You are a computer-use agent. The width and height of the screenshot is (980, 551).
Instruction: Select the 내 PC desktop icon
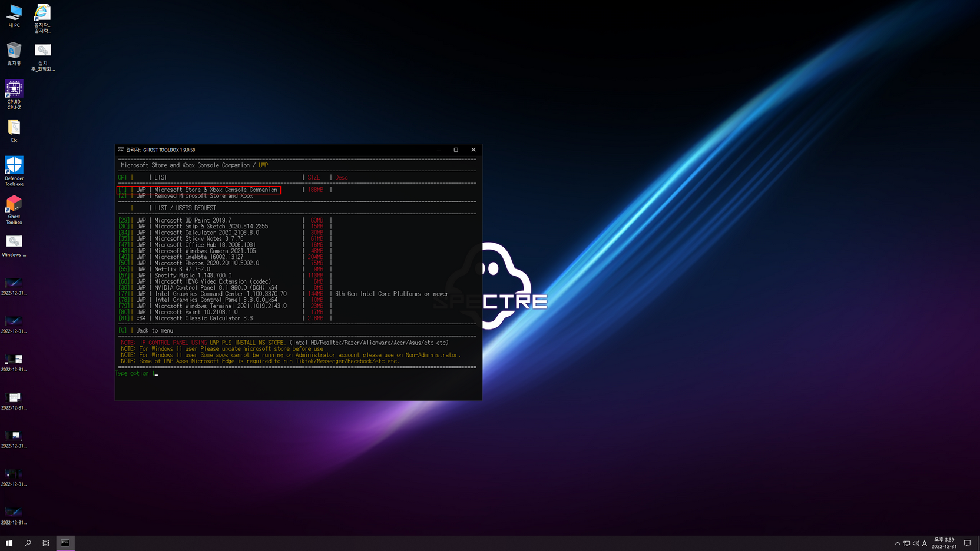(x=14, y=16)
